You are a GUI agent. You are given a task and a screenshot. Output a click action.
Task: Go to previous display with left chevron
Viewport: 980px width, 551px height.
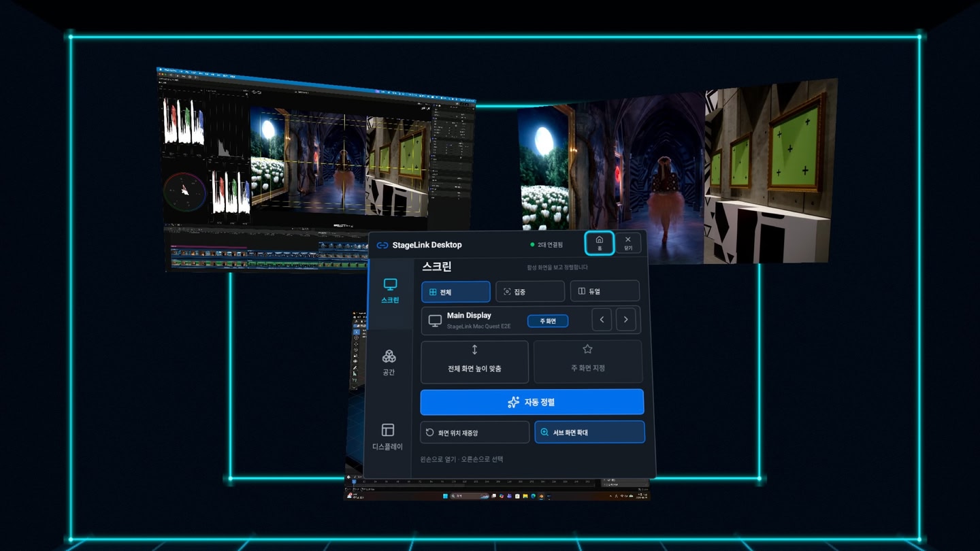tap(602, 320)
